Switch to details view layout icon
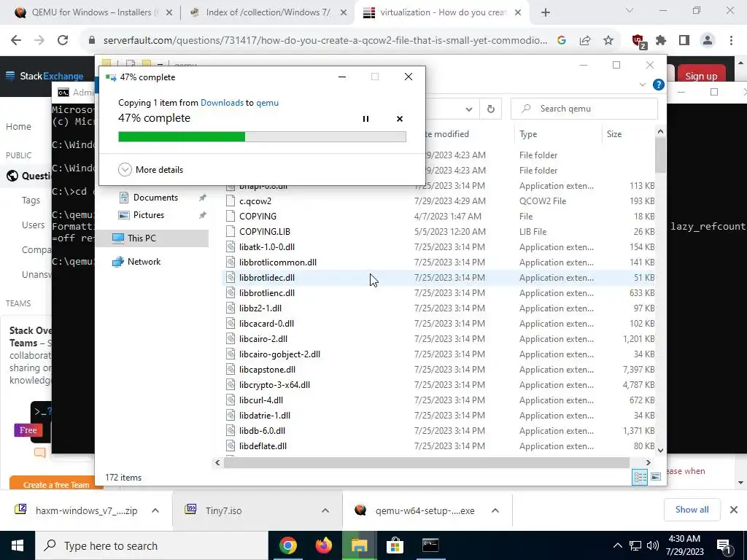 [640, 477]
